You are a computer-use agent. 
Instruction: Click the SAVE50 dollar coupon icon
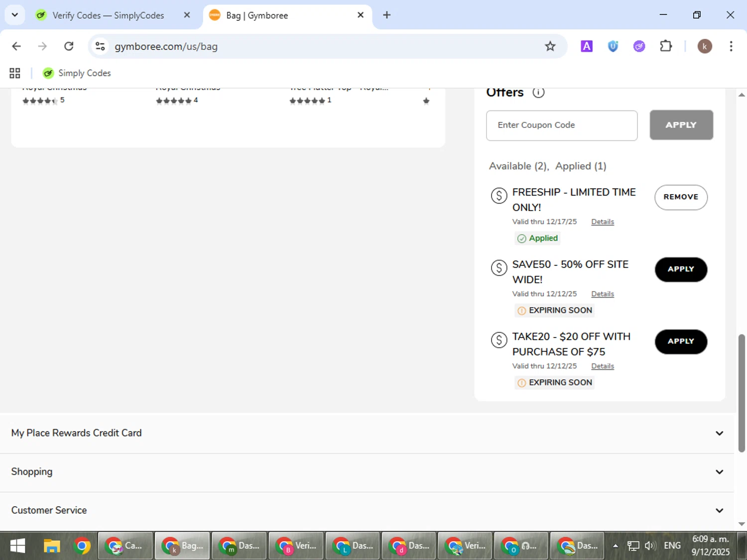point(499,268)
